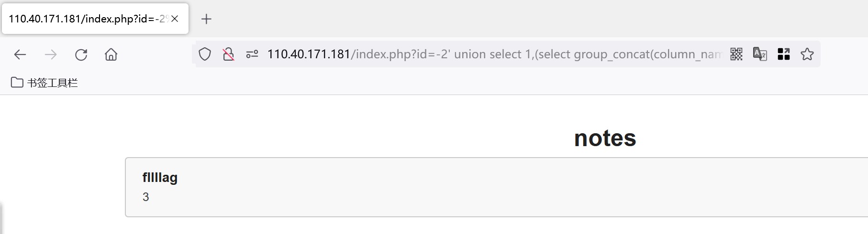This screenshot has height=234, width=868.
Task: Open the tracking protection shield panel
Action: (x=205, y=54)
